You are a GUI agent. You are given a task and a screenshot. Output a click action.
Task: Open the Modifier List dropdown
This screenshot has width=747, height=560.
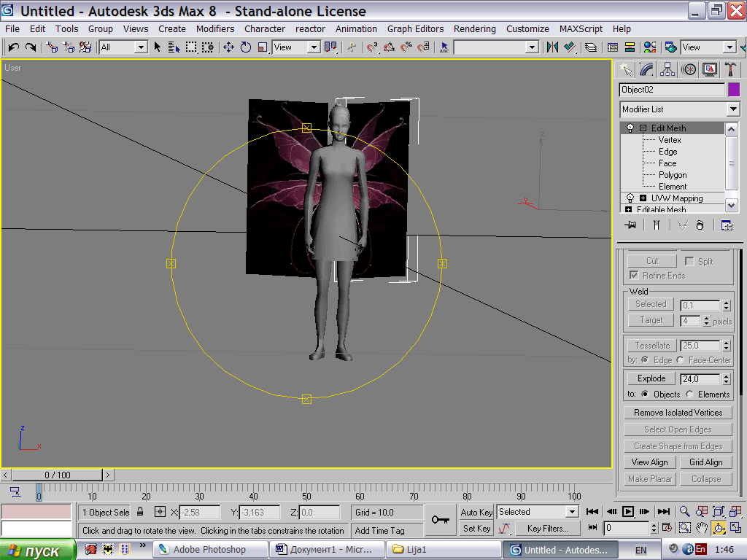pos(733,109)
